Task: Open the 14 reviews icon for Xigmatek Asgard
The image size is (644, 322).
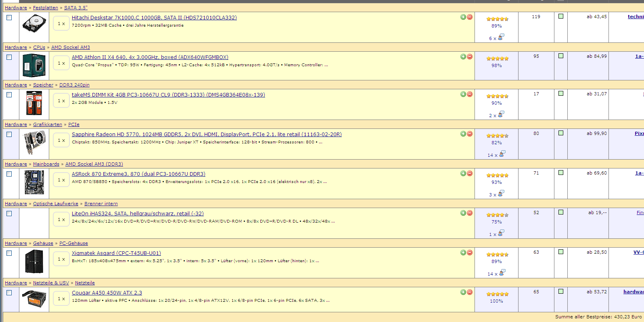Action: pyautogui.click(x=502, y=272)
